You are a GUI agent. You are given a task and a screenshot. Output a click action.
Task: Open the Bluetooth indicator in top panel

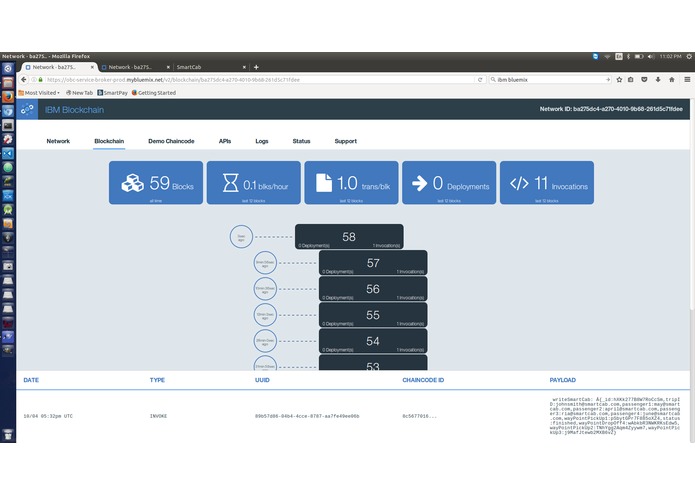click(629, 56)
